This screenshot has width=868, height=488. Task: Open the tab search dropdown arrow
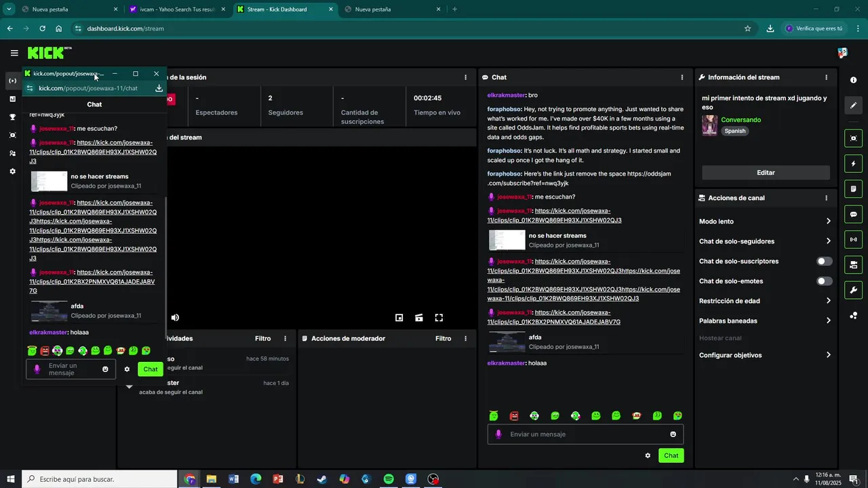(x=9, y=9)
